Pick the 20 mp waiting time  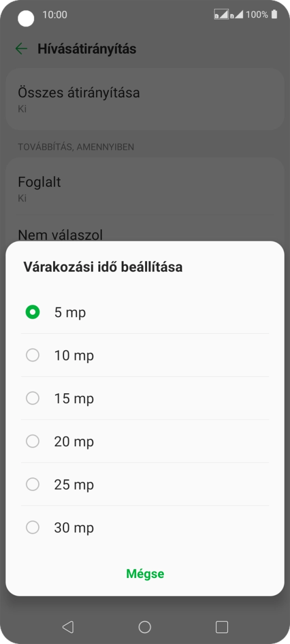pos(33,441)
